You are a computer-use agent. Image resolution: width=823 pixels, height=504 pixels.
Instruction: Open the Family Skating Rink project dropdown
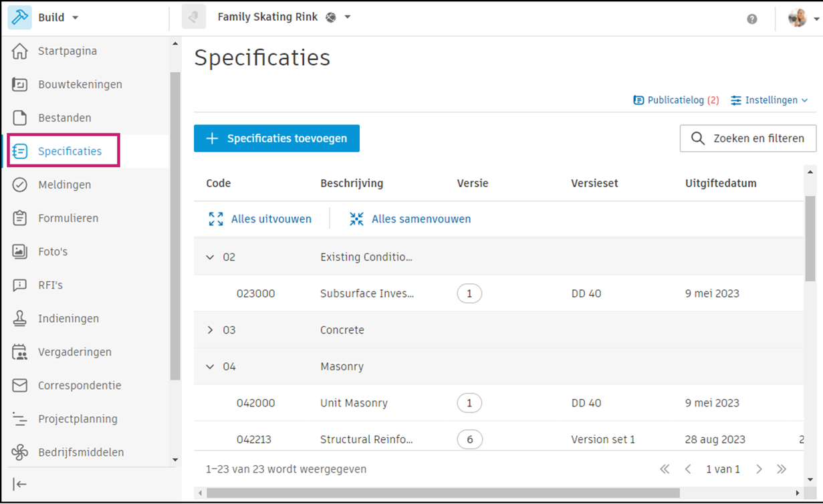pos(348,17)
